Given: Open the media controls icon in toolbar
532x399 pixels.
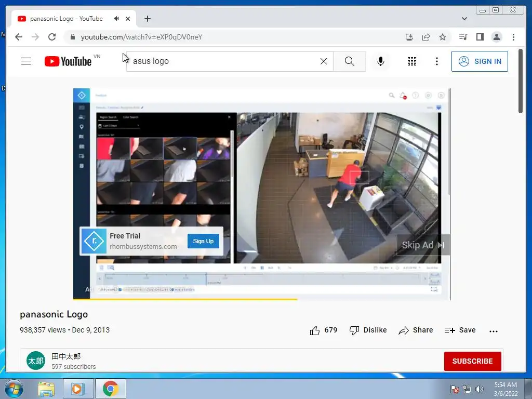Looking at the screenshot, I should click(x=463, y=37).
